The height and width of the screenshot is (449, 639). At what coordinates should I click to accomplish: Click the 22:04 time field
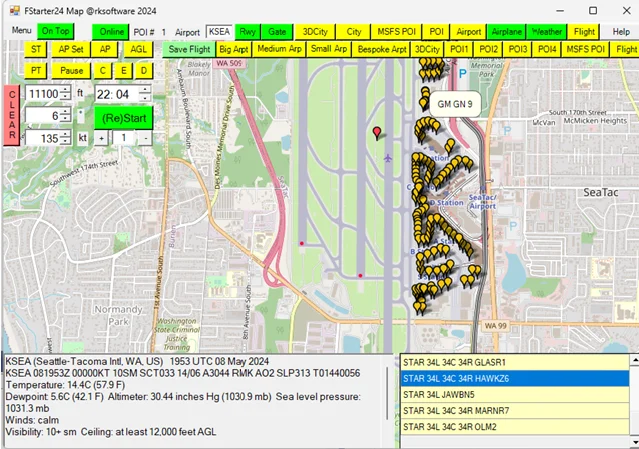pyautogui.click(x=117, y=94)
